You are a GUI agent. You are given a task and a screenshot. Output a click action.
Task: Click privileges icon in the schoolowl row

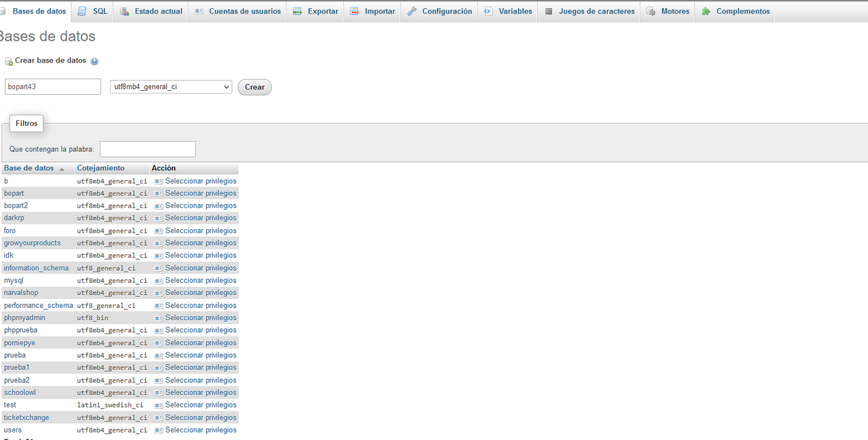point(159,392)
